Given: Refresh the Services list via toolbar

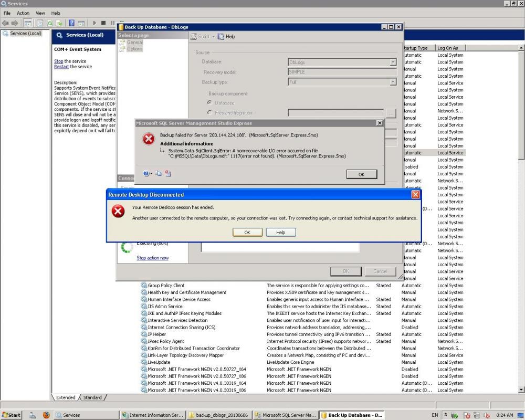Looking at the screenshot, I should pos(49,23).
